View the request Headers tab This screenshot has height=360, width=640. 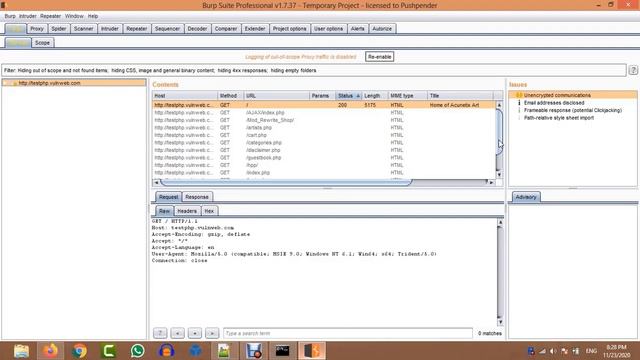[x=187, y=211]
